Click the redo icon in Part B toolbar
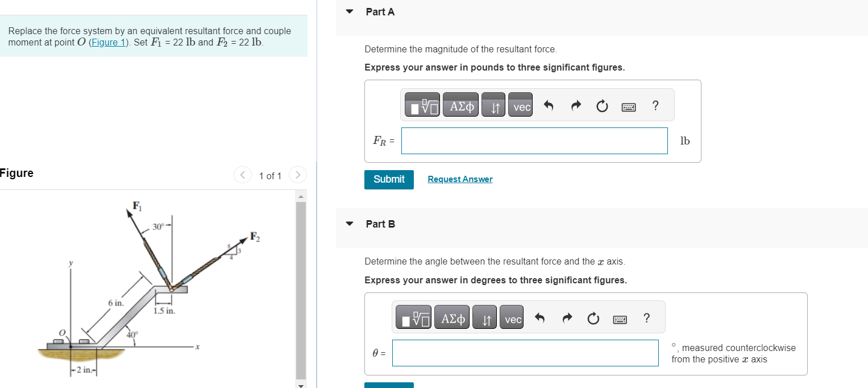The height and width of the screenshot is (388, 868). point(567,317)
